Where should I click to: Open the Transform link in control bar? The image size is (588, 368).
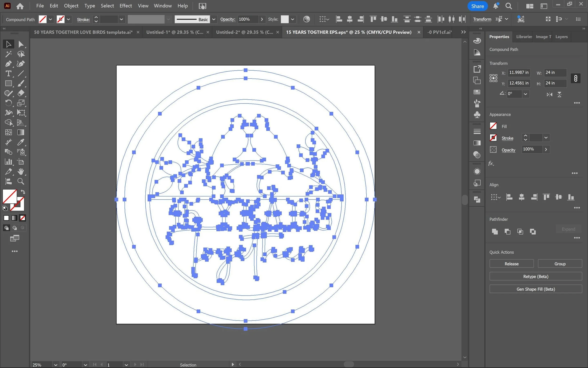482,19
